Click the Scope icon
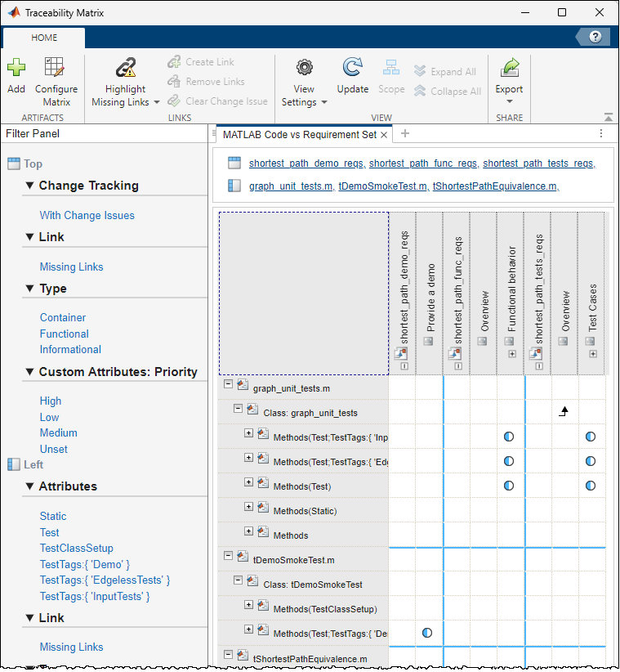Screen dimensions: 620x672 coord(391,67)
